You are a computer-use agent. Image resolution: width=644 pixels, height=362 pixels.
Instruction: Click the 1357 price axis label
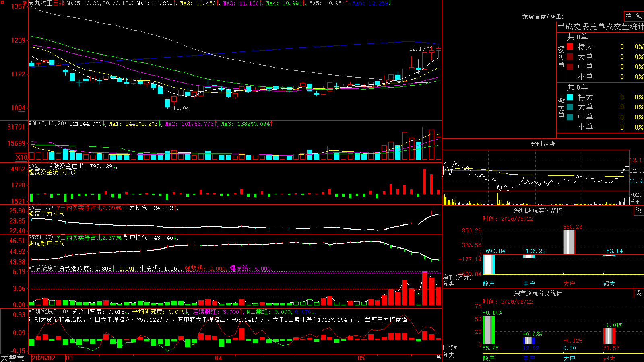point(19,6)
